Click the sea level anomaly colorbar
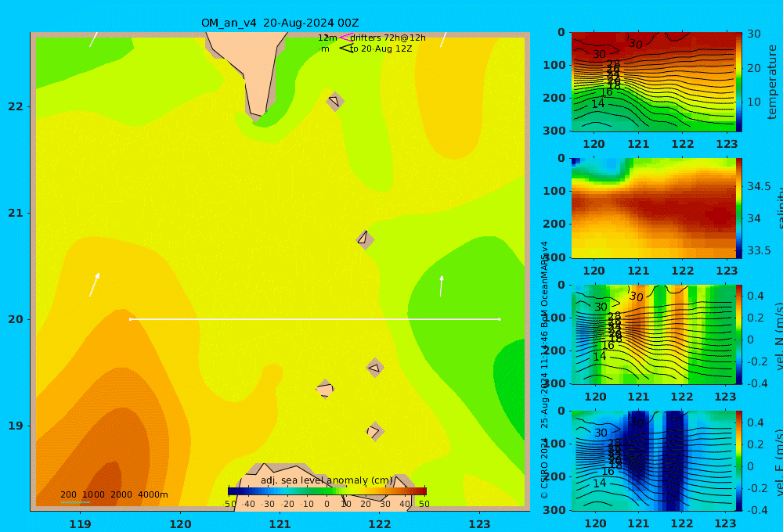 tap(327, 491)
